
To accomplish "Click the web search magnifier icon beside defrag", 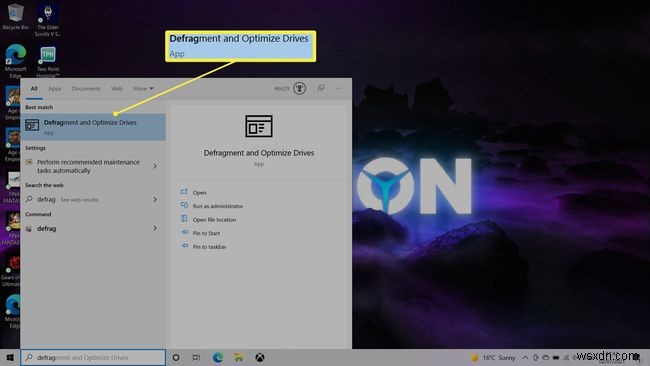I will tap(29, 199).
